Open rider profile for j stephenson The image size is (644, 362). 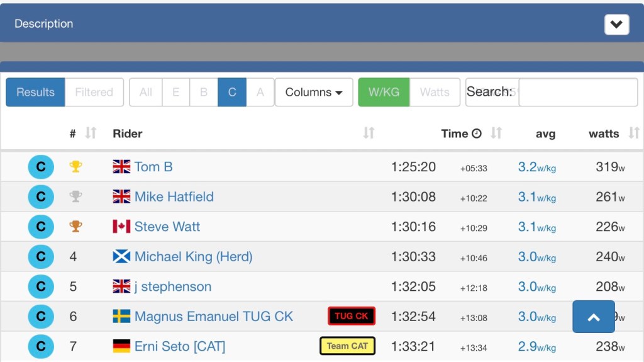pos(172,286)
